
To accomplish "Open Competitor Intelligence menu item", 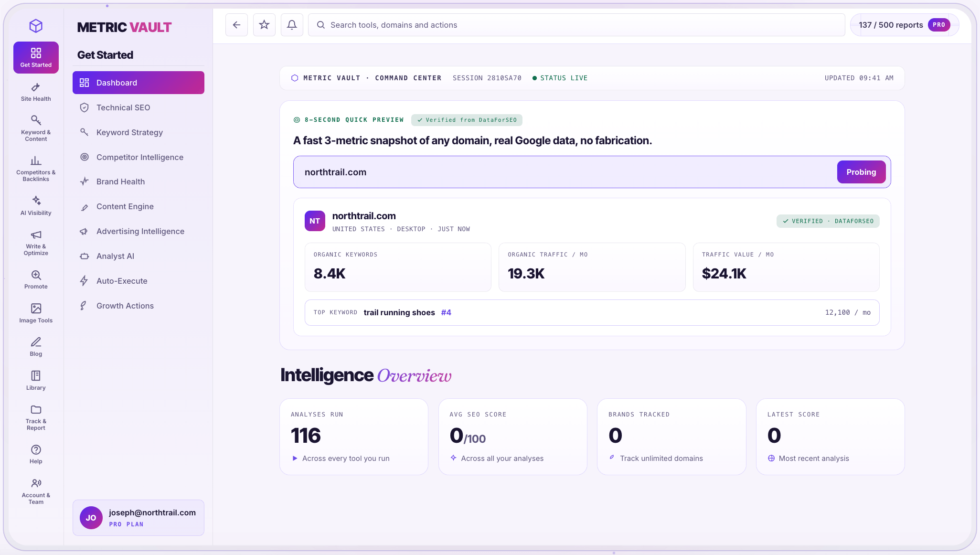I will tap(138, 157).
